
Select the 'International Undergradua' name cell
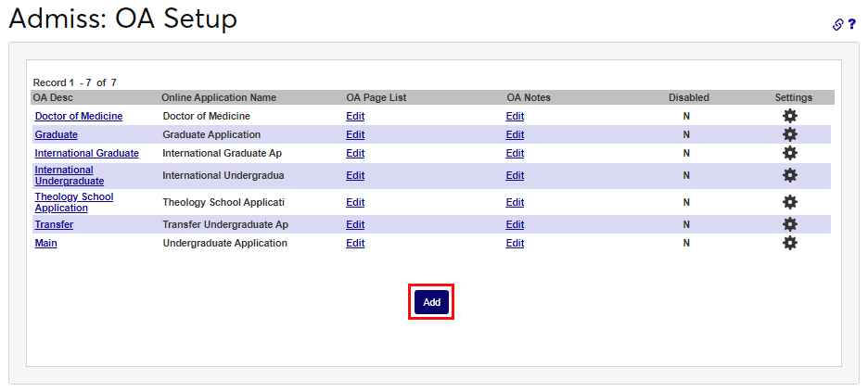(223, 175)
